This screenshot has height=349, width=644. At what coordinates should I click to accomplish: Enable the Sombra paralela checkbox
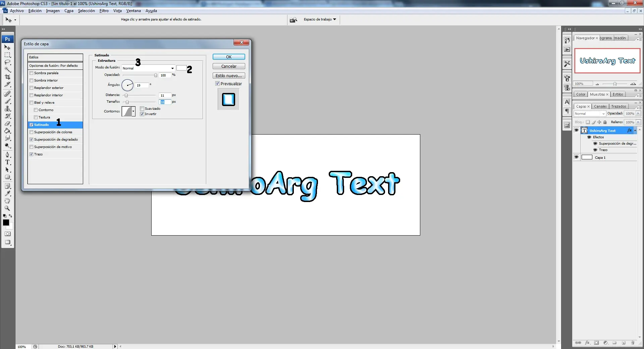point(32,73)
